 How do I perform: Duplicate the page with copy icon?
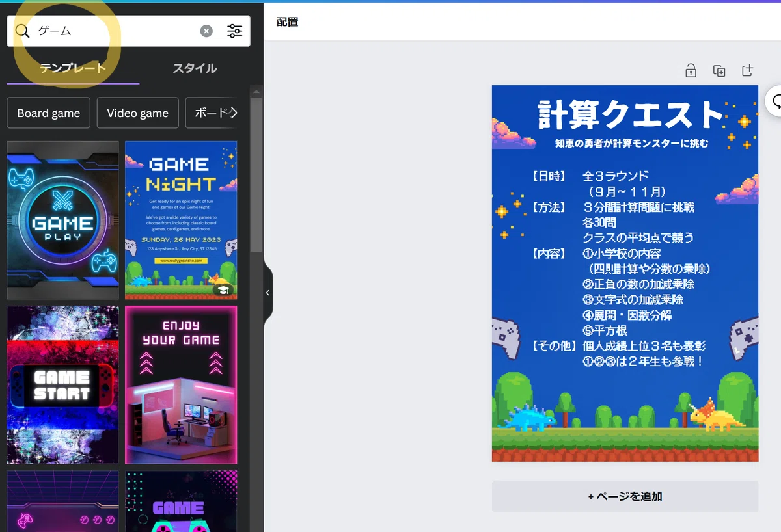click(719, 70)
